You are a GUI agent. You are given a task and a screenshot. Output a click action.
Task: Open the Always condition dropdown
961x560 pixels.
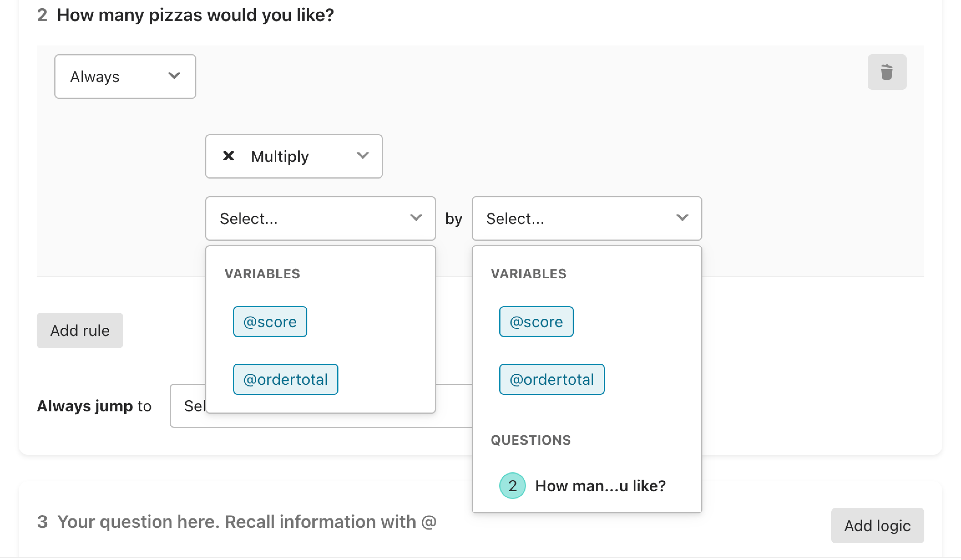tap(125, 77)
